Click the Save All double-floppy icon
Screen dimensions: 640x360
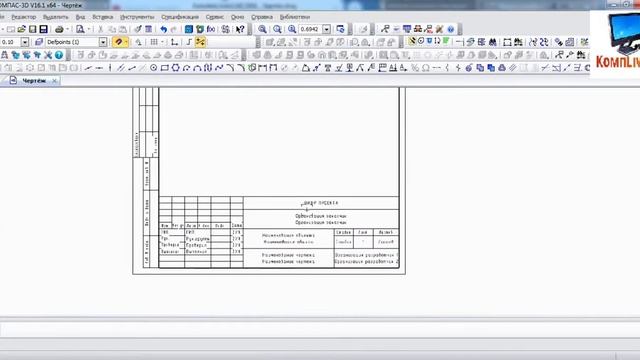[x=43, y=29]
